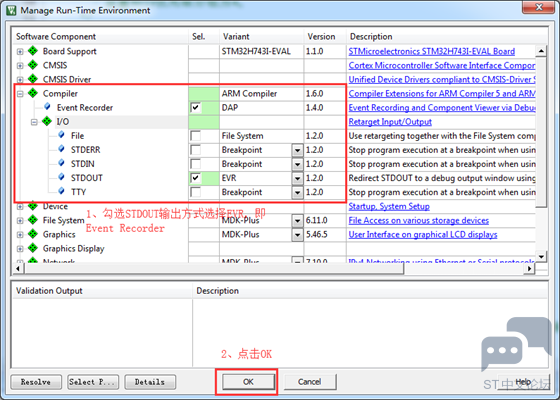The image size is (560, 400).
Task: Click the Validation Output column header
Action: [102, 291]
